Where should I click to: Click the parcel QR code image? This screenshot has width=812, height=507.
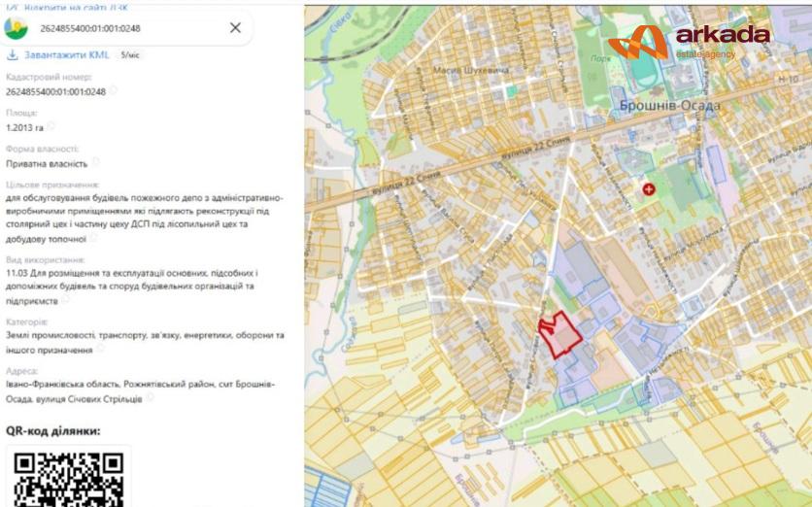tap(68, 477)
